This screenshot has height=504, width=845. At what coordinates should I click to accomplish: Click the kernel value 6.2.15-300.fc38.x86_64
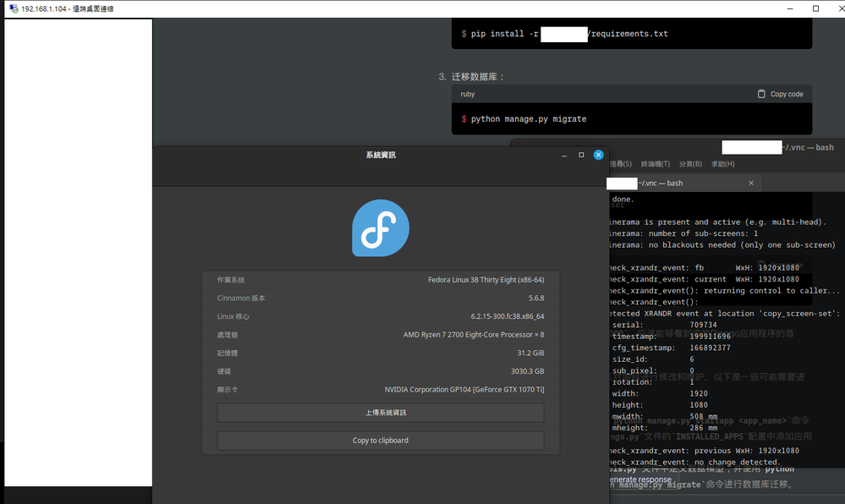pyautogui.click(x=508, y=316)
